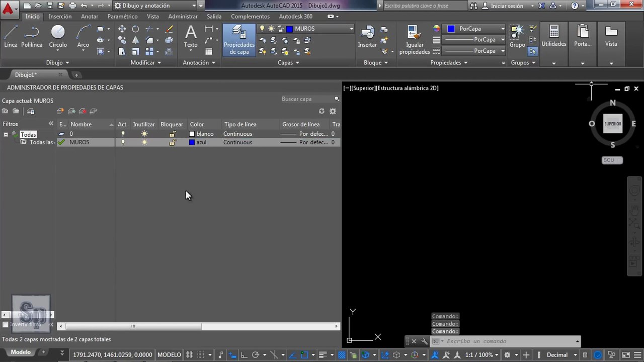This screenshot has height=362, width=644.
Task: Click the Insertar block tool
Action: [367, 37]
